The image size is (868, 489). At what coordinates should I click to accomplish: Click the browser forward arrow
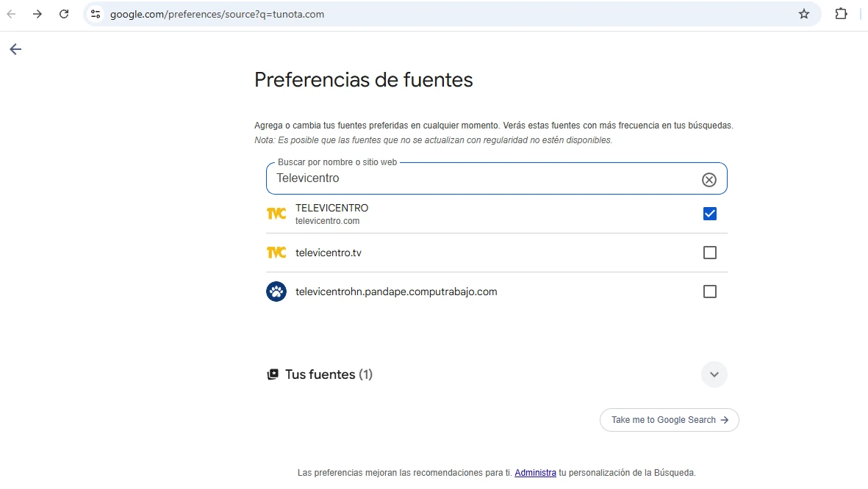pos(37,14)
